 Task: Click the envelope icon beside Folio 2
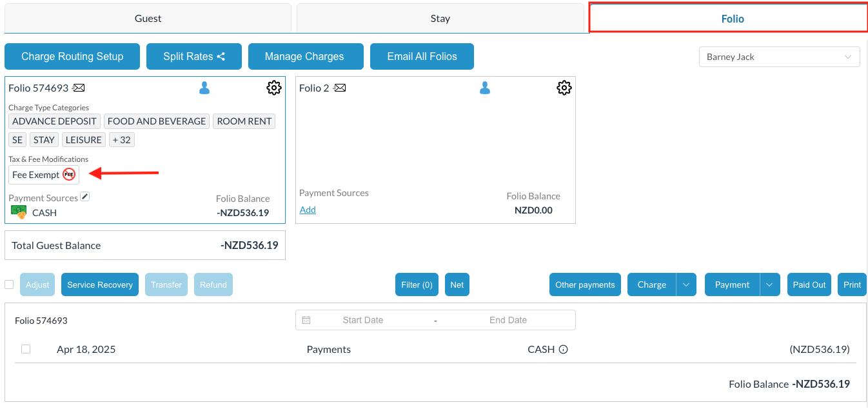pos(340,88)
